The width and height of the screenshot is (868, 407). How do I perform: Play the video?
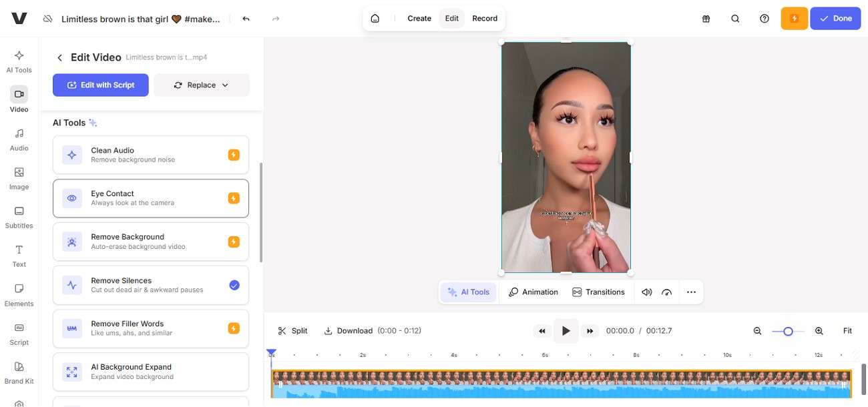pyautogui.click(x=566, y=331)
